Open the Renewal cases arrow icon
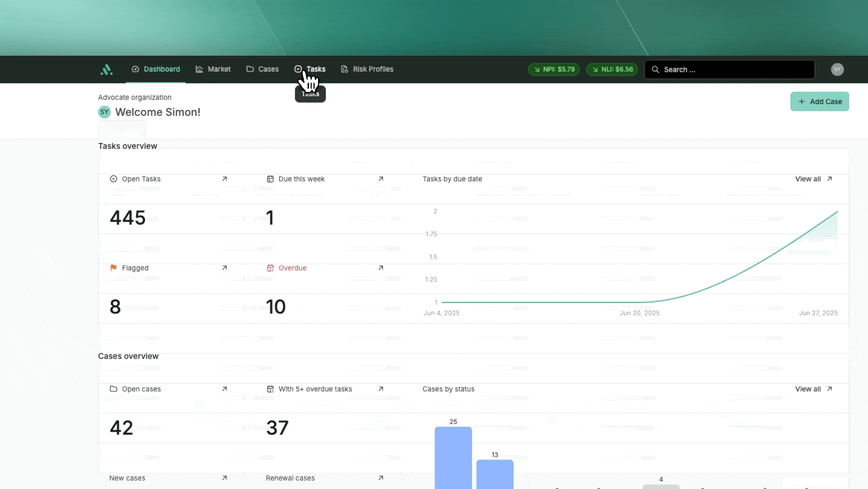The width and height of the screenshot is (868, 489). coord(381,478)
